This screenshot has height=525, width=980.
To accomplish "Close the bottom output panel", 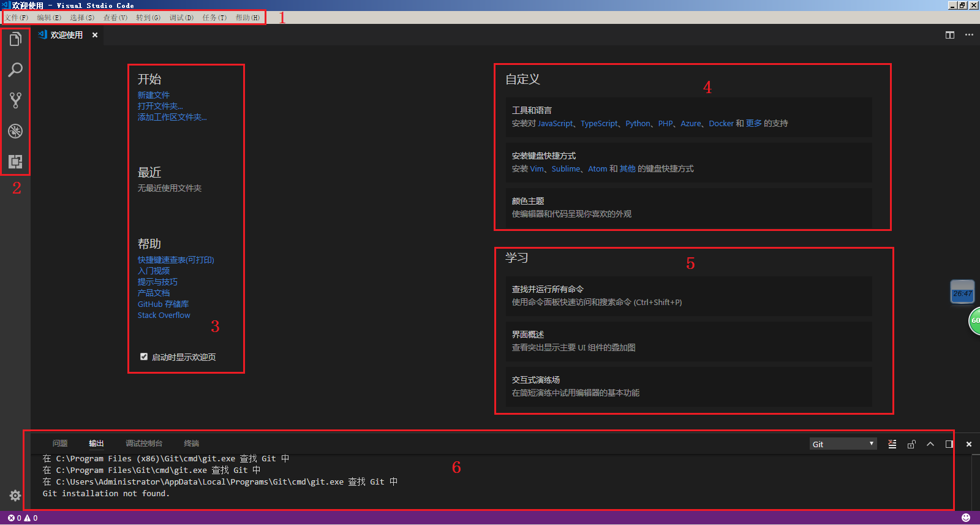I will click(x=969, y=444).
